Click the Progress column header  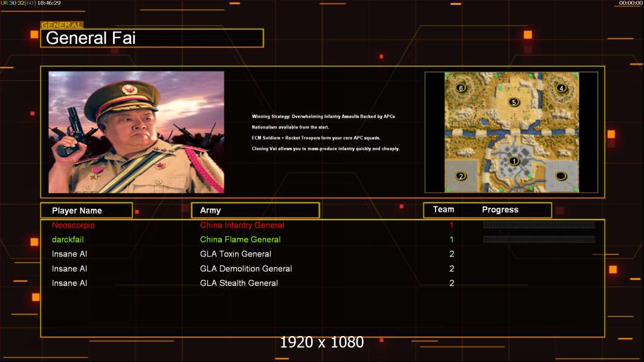click(x=500, y=209)
